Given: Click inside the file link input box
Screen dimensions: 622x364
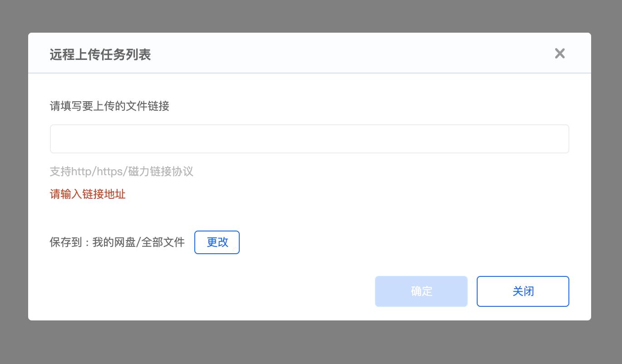Looking at the screenshot, I should pyautogui.click(x=310, y=138).
